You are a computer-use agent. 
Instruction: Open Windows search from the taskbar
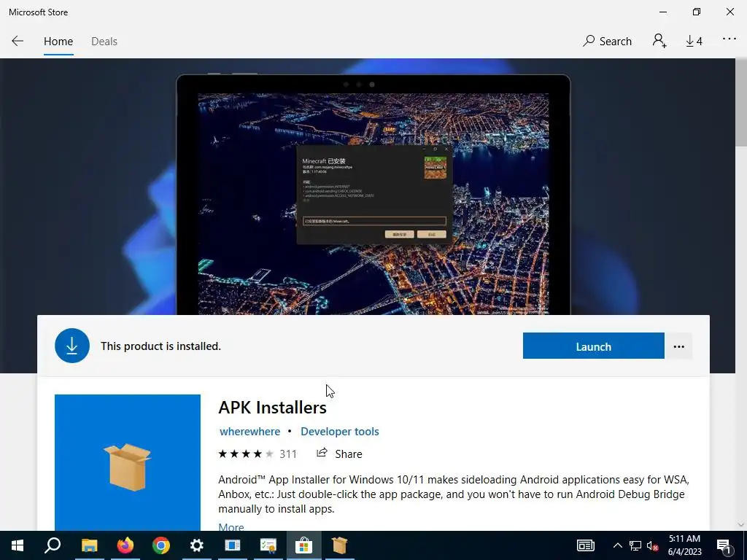point(53,545)
